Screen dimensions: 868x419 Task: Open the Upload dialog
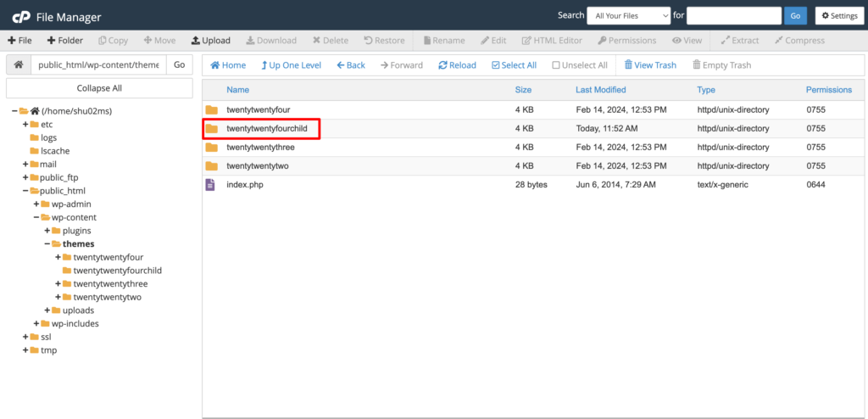(210, 41)
